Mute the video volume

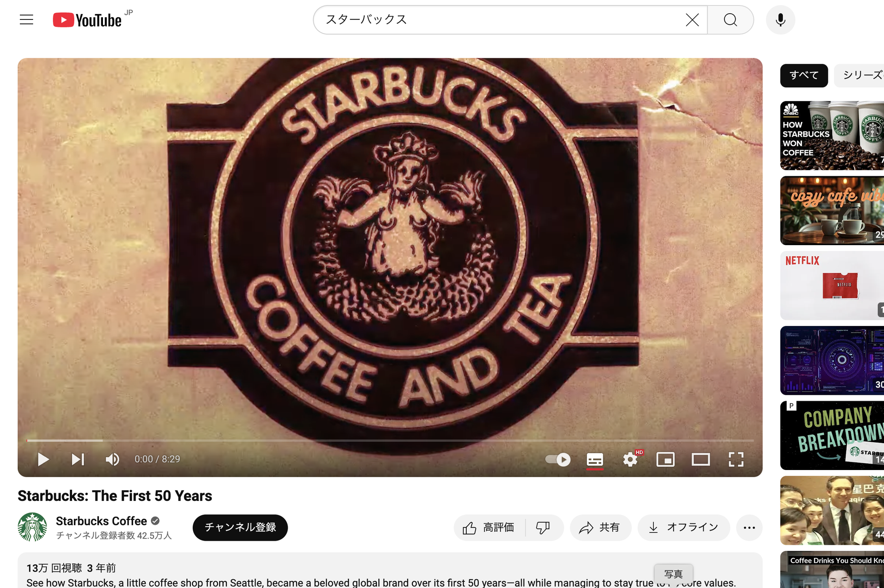pos(112,459)
